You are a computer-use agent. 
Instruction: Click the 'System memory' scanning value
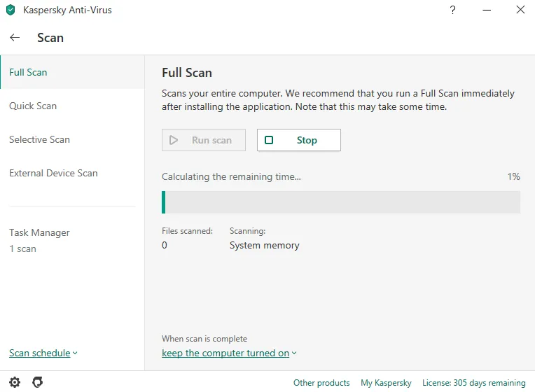(265, 245)
